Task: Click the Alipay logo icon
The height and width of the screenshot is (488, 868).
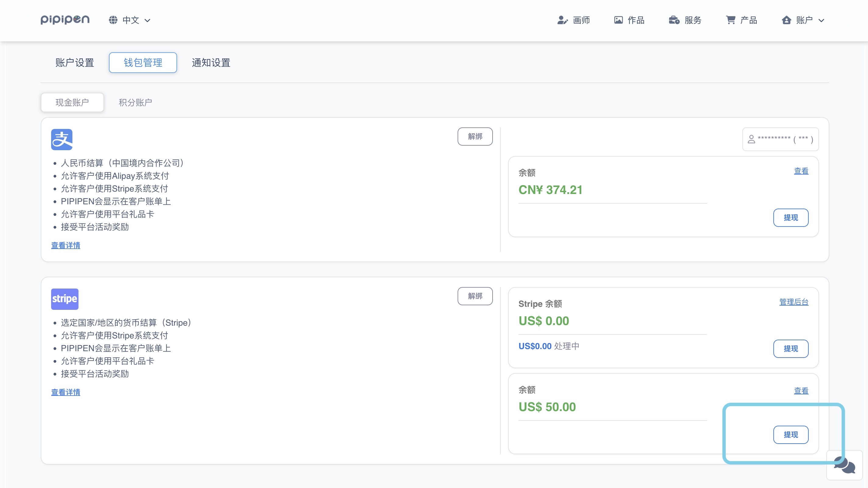Action: [62, 140]
